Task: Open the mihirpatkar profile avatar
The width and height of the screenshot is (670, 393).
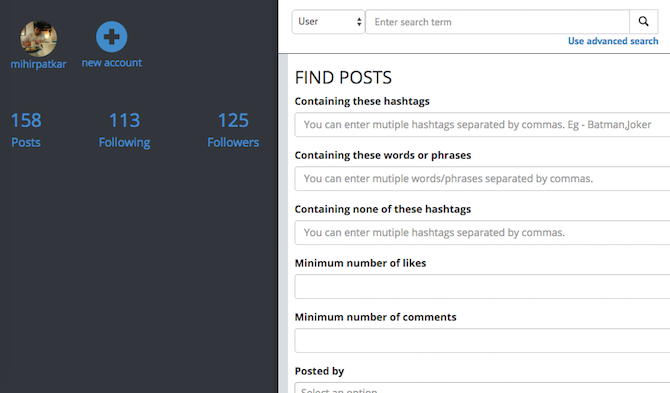Action: pos(38,38)
